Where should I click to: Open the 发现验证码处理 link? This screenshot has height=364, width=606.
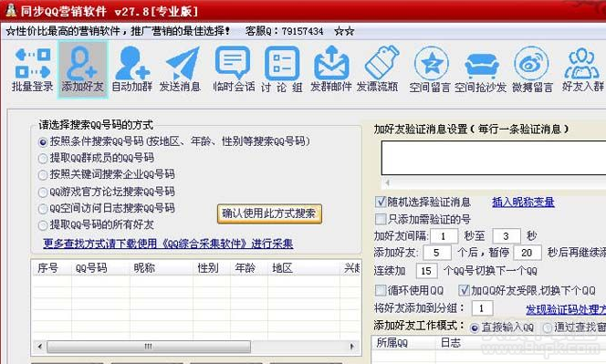point(566,309)
